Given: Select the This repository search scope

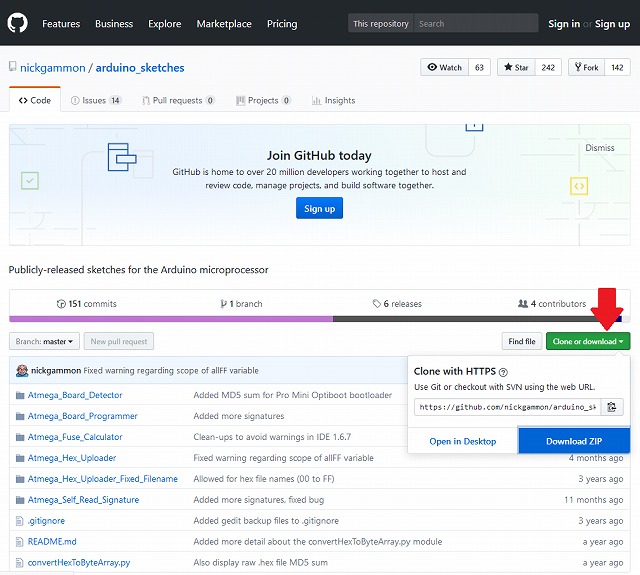Looking at the screenshot, I should tap(380, 24).
